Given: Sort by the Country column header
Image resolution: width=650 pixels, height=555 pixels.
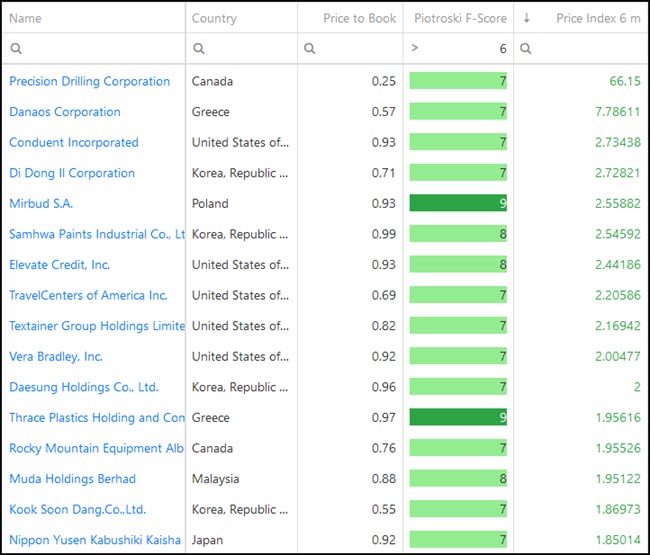Looking at the screenshot, I should (x=214, y=18).
